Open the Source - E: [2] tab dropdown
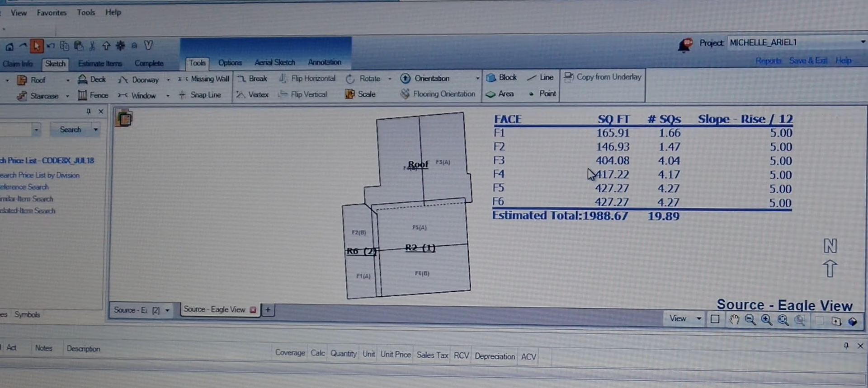 click(x=167, y=310)
